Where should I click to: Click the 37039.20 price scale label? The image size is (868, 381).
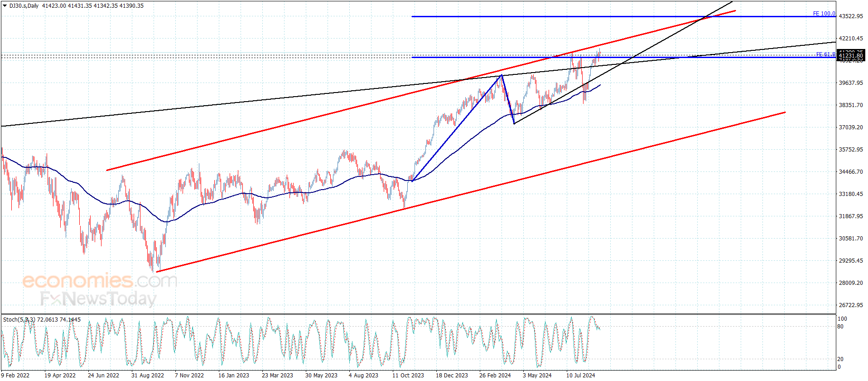(851, 127)
